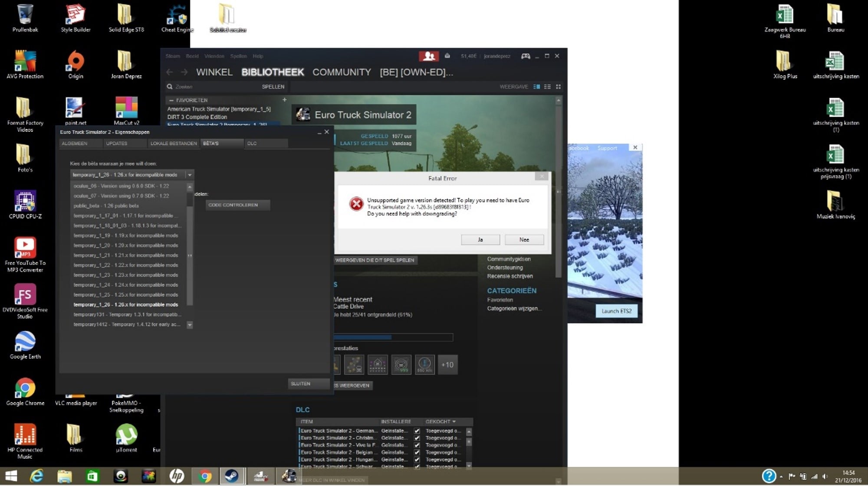Toggle the Vive la France DLC checkbox

[x=417, y=445]
